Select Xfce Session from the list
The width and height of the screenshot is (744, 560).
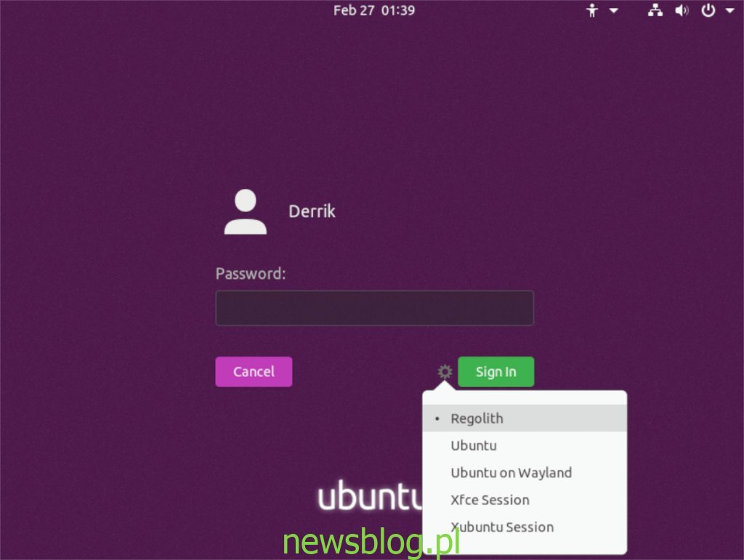[525, 499]
